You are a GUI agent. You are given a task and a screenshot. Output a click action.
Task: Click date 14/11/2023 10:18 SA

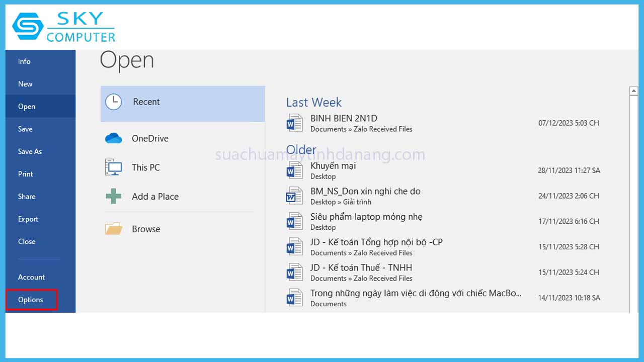point(569,298)
